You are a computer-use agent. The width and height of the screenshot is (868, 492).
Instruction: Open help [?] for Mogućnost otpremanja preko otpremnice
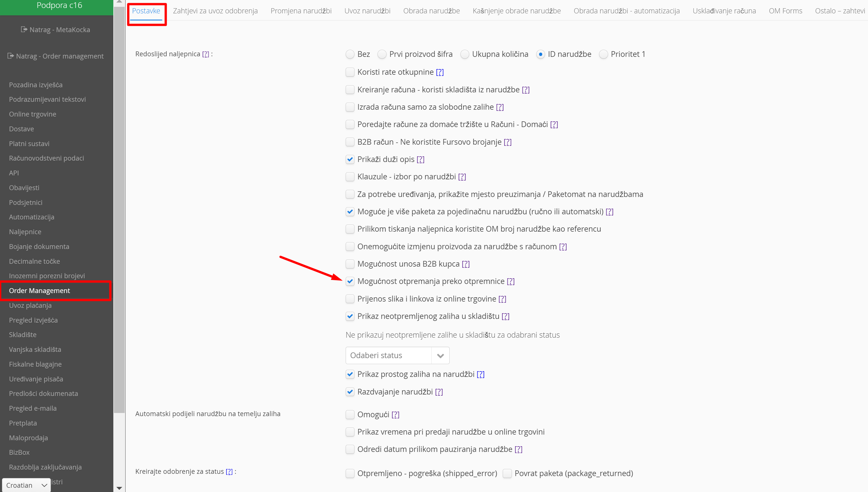click(510, 281)
